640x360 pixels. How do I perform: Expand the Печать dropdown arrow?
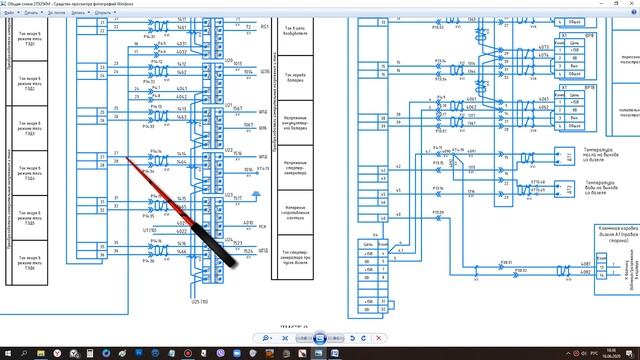pos(42,13)
